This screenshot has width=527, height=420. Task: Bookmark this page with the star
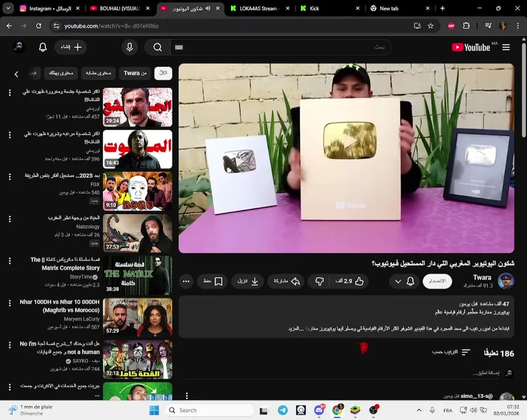pos(431,26)
